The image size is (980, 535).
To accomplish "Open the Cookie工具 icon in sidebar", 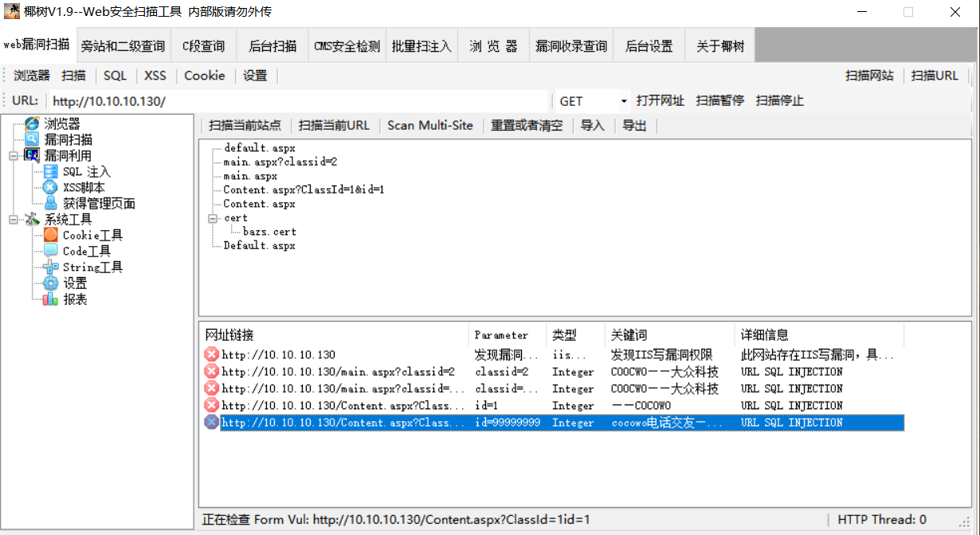I will [x=51, y=235].
